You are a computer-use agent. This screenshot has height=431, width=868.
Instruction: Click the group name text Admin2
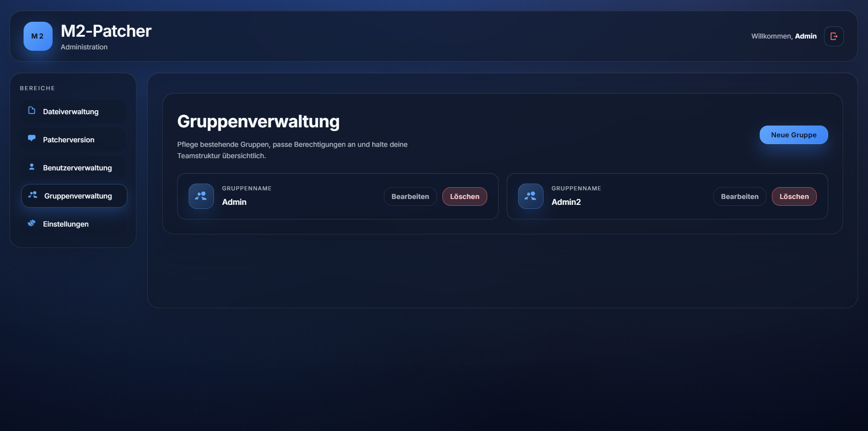tap(566, 202)
